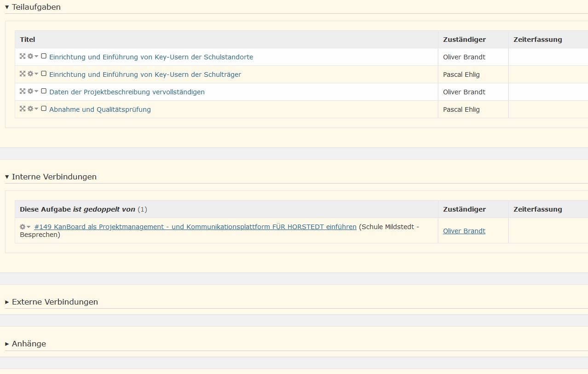Click drag handle icon for Key-Usern der Schulträger subtask
Image resolution: width=588 pixels, height=374 pixels.
pos(23,74)
